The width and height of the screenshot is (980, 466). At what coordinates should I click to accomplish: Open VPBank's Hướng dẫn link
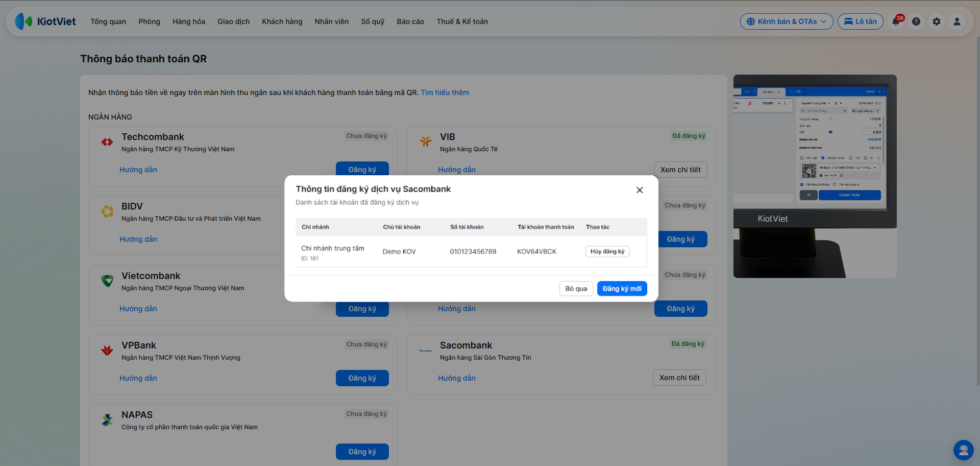tap(138, 378)
